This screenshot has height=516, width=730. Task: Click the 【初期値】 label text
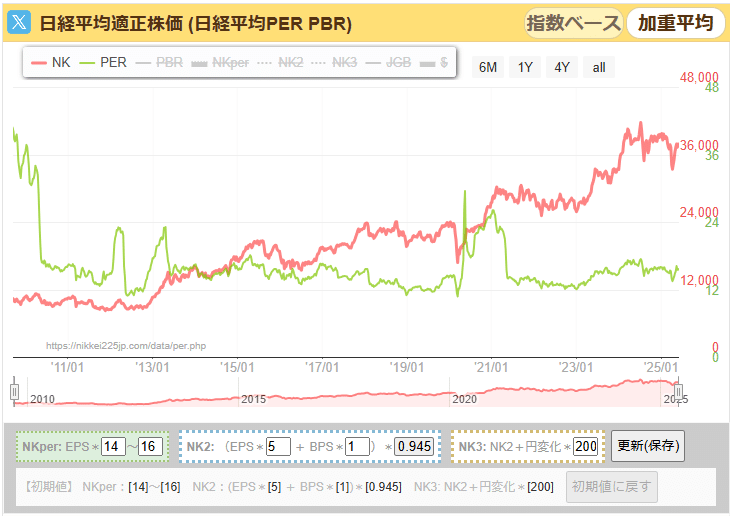48,487
